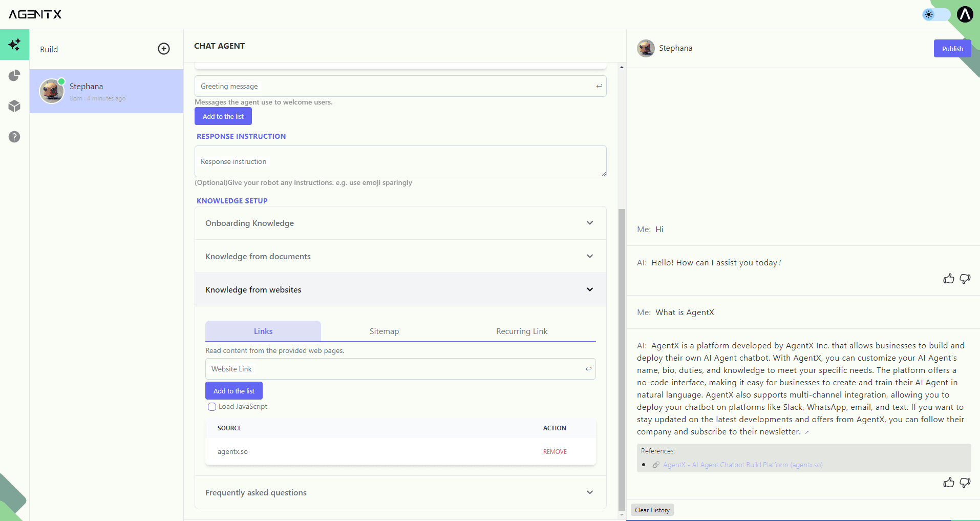Thumbs down the Hello greeting reply
The height and width of the screenshot is (521, 980).
965,279
